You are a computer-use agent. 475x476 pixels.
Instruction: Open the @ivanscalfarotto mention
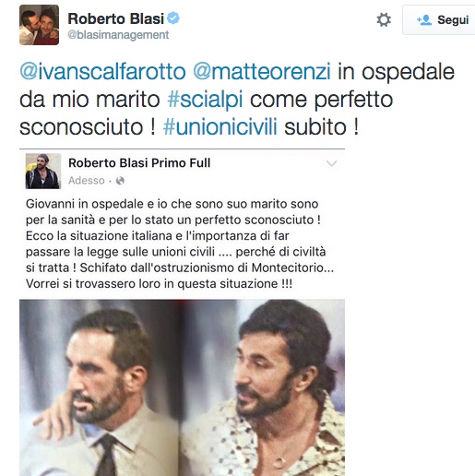click(102, 72)
